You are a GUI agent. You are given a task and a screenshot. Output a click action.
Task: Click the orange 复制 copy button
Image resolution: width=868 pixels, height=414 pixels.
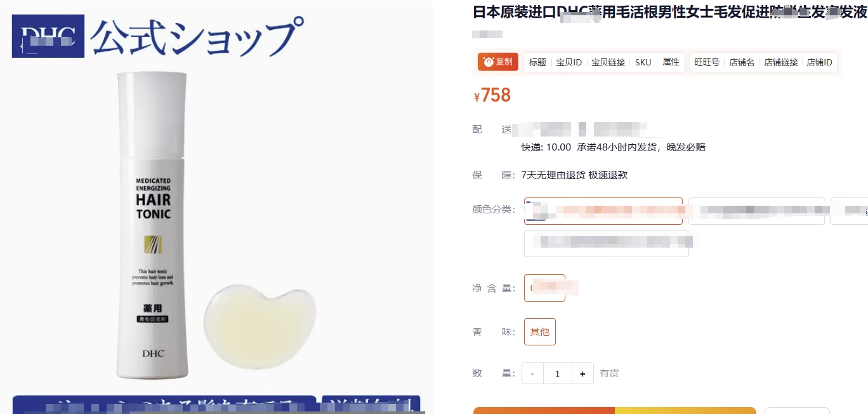click(x=498, y=62)
